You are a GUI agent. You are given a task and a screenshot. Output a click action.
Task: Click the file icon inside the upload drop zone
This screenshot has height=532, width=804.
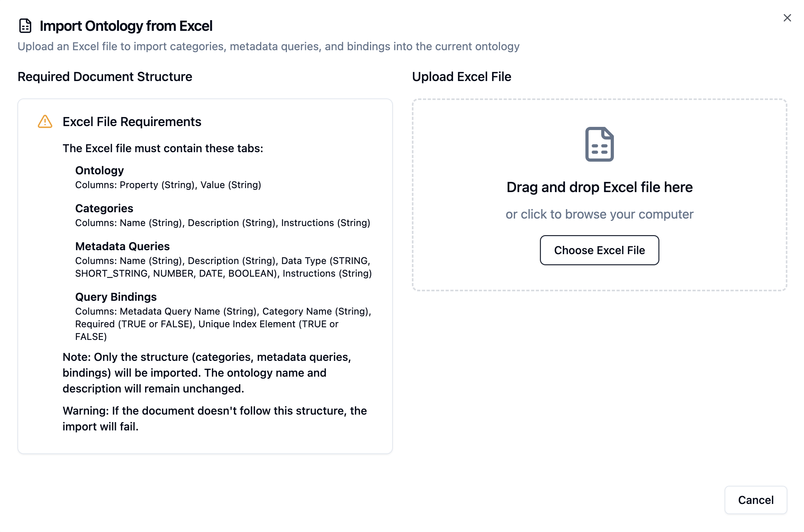click(x=599, y=145)
